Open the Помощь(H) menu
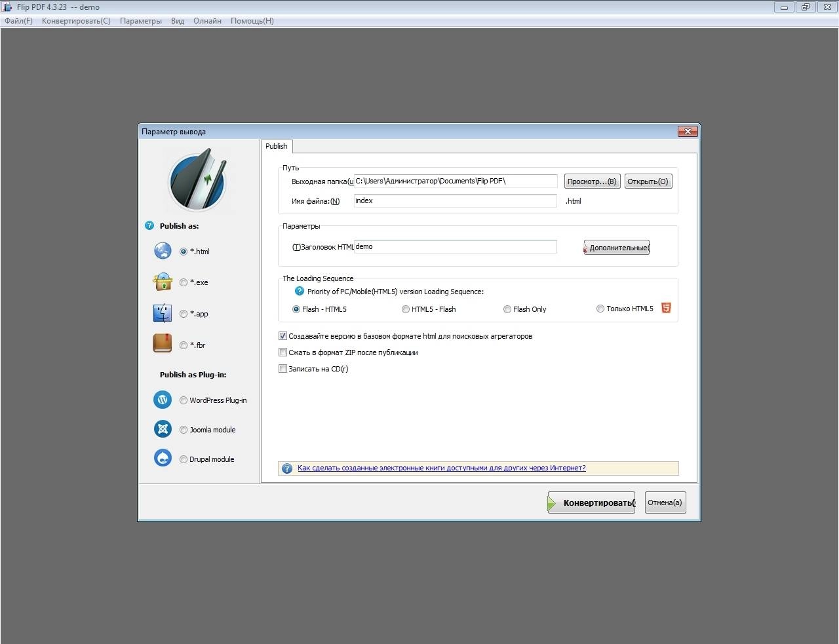839x644 pixels. pyautogui.click(x=252, y=21)
